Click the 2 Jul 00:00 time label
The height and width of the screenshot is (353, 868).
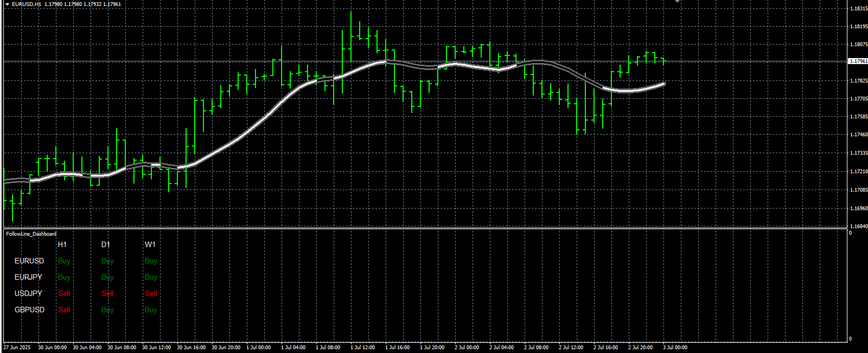[467, 348]
